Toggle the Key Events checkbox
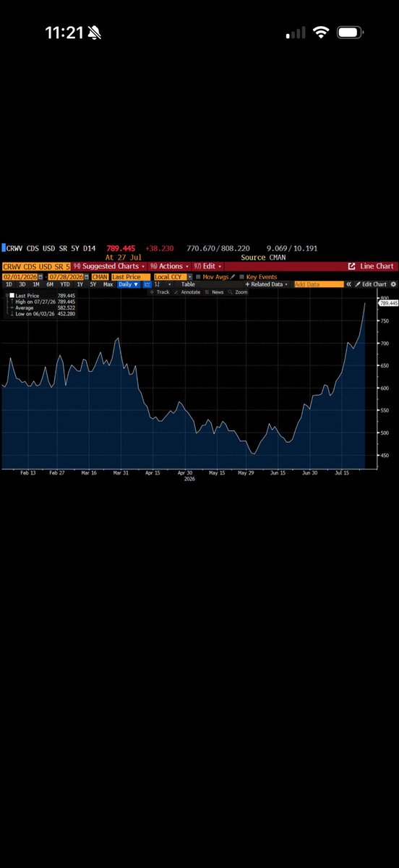The width and height of the screenshot is (399, 868). pos(242,276)
